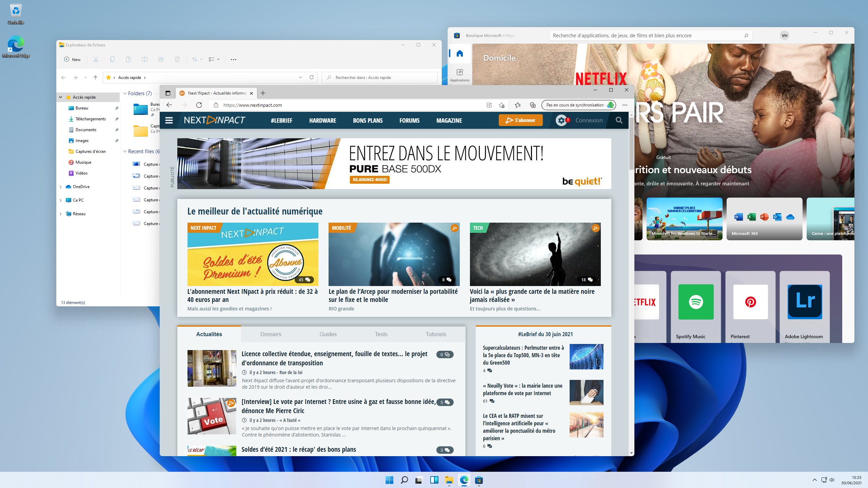Show hidden tray icons chevron
This screenshot has height=488, width=868.
814,480
